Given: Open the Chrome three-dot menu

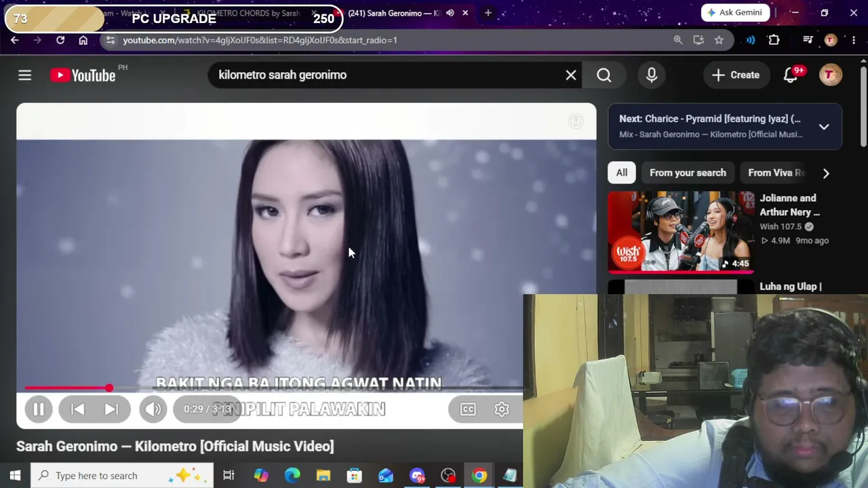Looking at the screenshot, I should tap(853, 40).
